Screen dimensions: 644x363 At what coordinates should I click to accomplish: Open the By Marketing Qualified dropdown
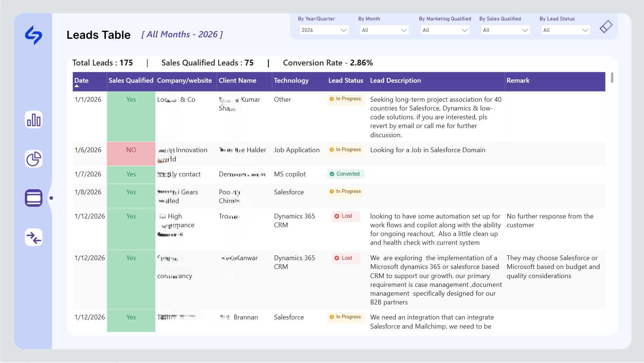tap(445, 30)
